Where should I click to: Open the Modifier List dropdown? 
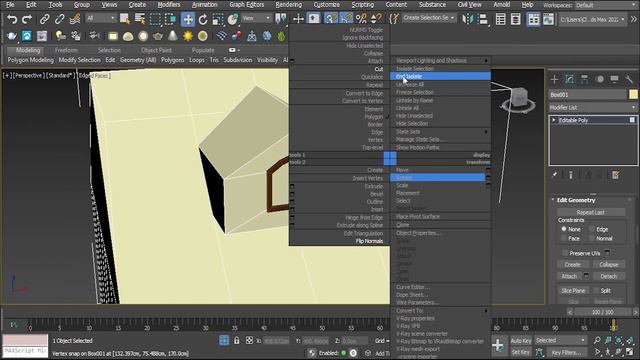click(x=593, y=107)
